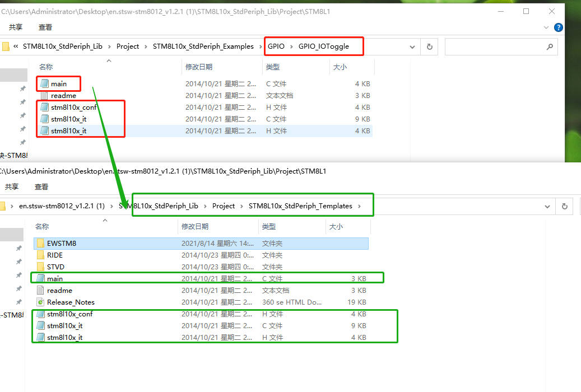581x392 pixels.
Task: Open the main C file in GPIO_IOToggle
Action: pos(58,83)
